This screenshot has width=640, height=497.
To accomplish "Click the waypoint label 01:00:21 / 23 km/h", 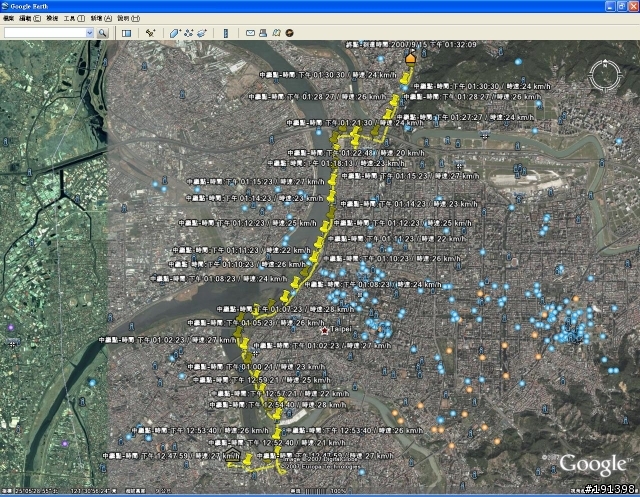I will click(x=256, y=367).
